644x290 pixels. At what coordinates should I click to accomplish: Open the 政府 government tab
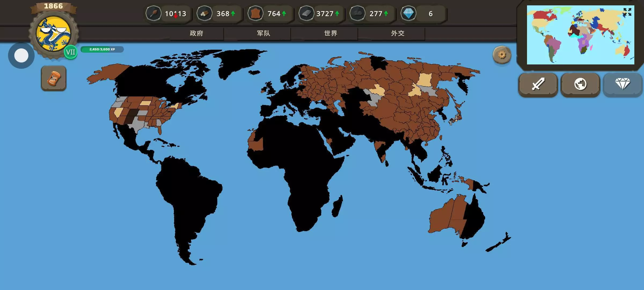tap(196, 33)
